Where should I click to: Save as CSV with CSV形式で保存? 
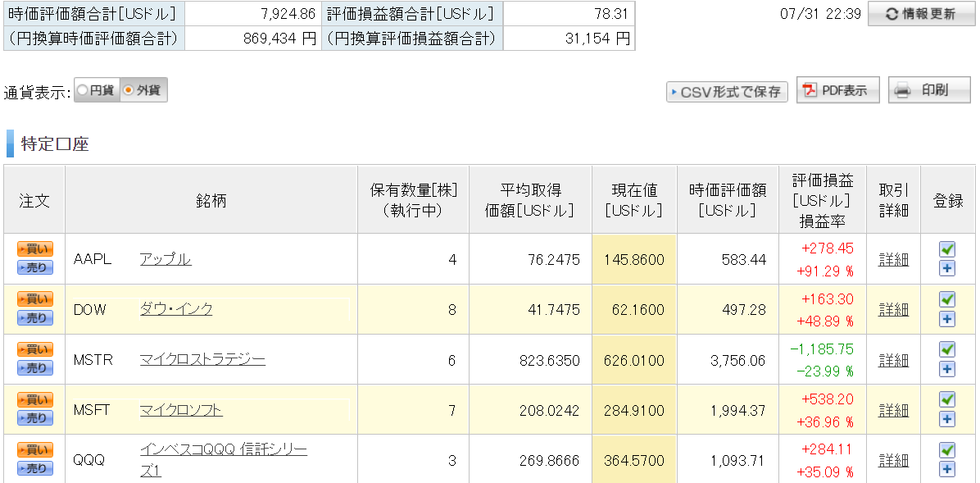(x=727, y=92)
